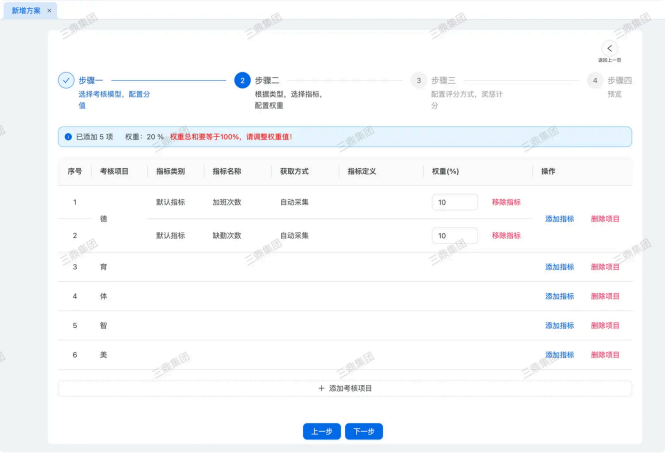This screenshot has width=665, height=453.
Task: Add an indicator to the 智 item
Action: 559,326
